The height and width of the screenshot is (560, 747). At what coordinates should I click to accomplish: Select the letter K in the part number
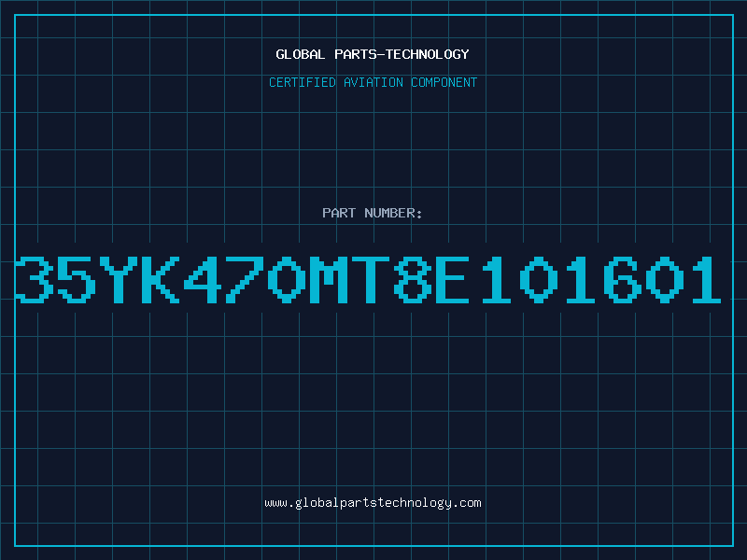161,279
